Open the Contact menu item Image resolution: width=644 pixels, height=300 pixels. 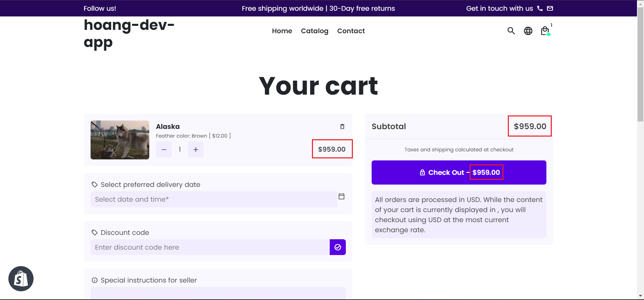point(351,31)
